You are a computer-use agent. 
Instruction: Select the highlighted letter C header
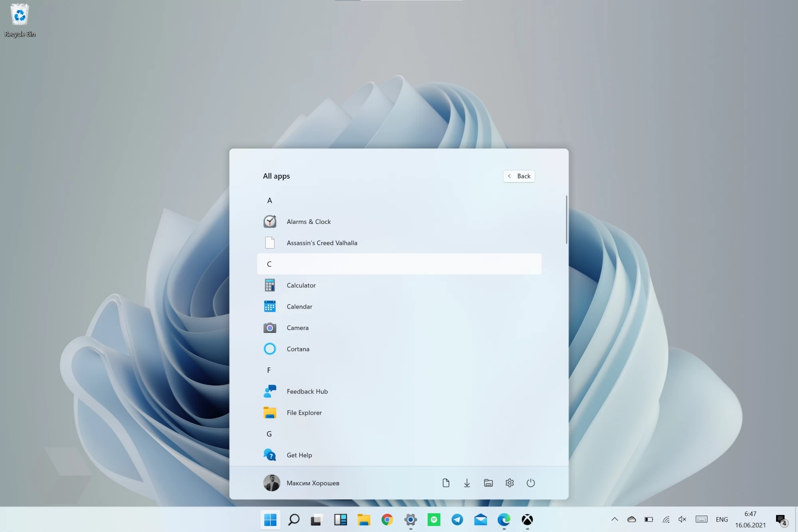pyautogui.click(x=399, y=264)
